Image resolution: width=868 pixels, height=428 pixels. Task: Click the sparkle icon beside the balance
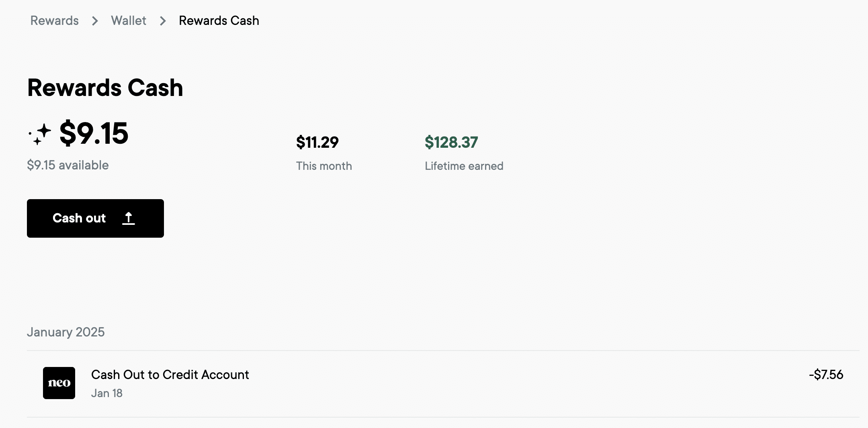pyautogui.click(x=40, y=134)
